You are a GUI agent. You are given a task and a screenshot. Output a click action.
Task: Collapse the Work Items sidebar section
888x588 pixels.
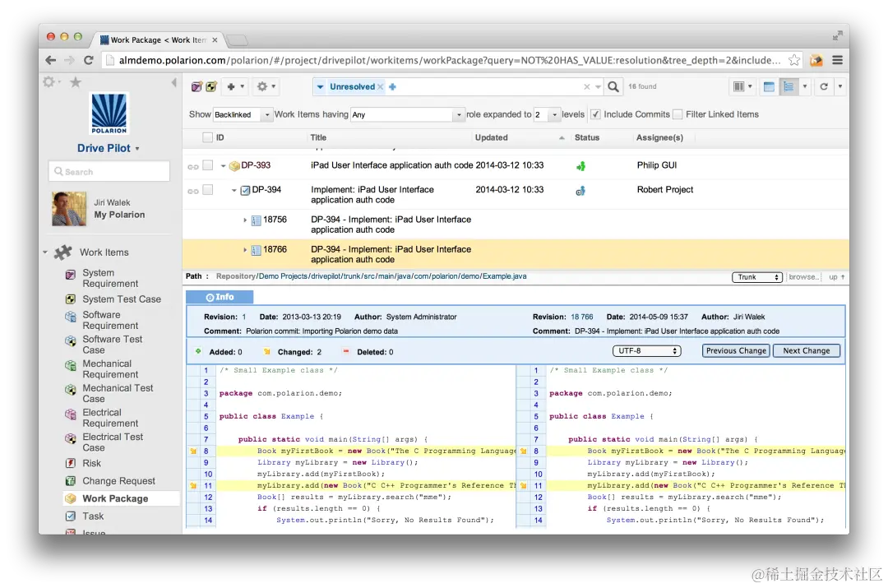(45, 252)
